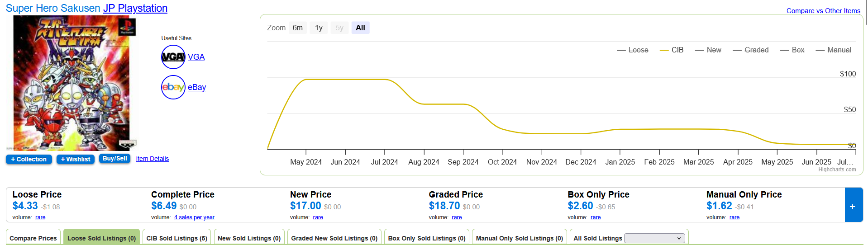Click the Highcharts.com credit link
The image size is (868, 245).
coord(837,170)
